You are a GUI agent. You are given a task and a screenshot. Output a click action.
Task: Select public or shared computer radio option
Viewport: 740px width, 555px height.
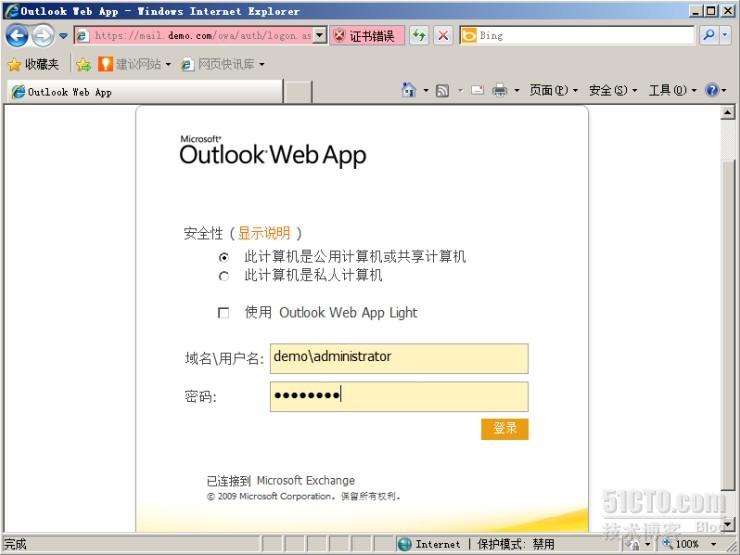pyautogui.click(x=224, y=257)
